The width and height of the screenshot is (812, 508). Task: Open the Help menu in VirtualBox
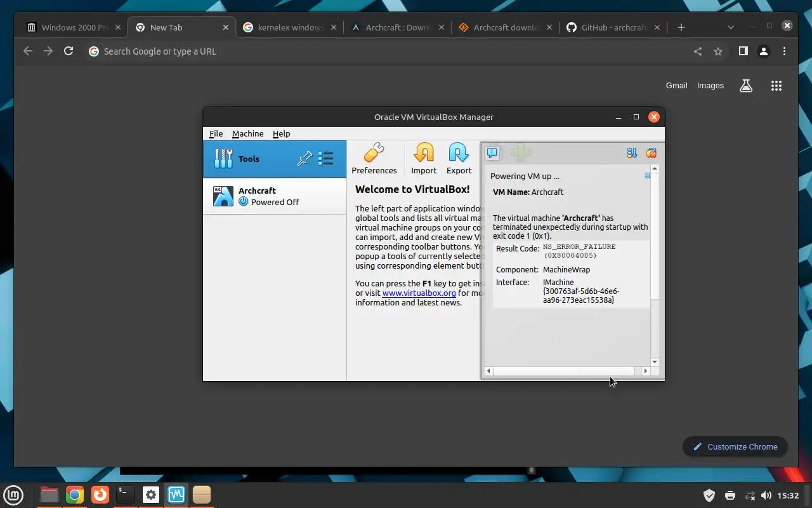281,133
